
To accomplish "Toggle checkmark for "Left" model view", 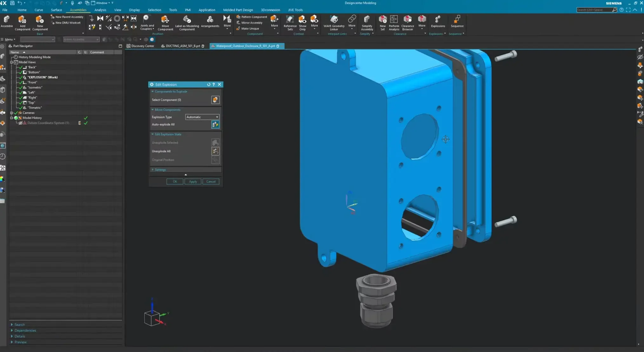I will [x=21, y=93].
